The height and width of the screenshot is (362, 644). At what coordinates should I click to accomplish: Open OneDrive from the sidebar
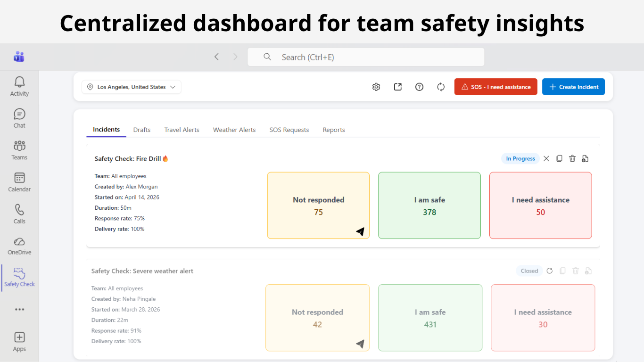(19, 246)
